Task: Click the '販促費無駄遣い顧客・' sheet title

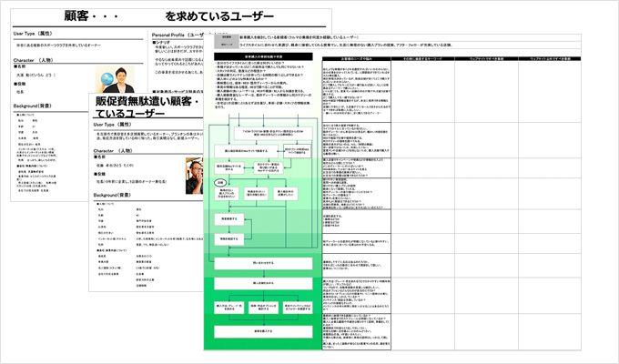Action: click(x=147, y=101)
